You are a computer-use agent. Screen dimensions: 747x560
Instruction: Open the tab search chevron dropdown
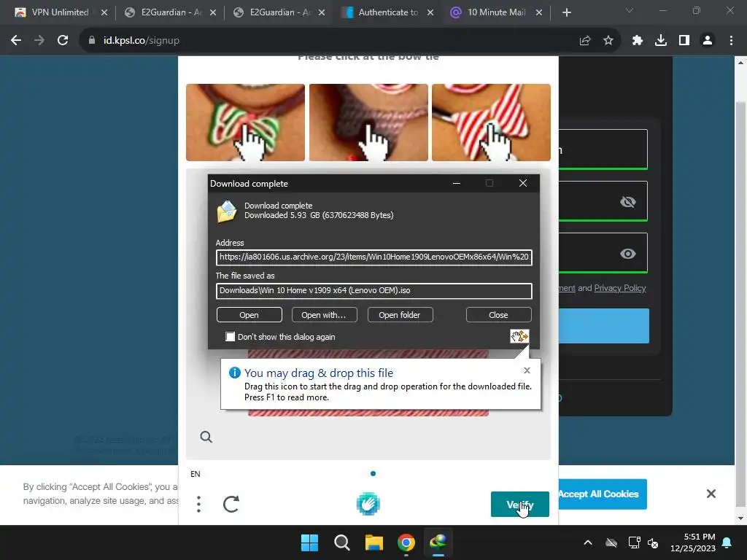coord(630,10)
